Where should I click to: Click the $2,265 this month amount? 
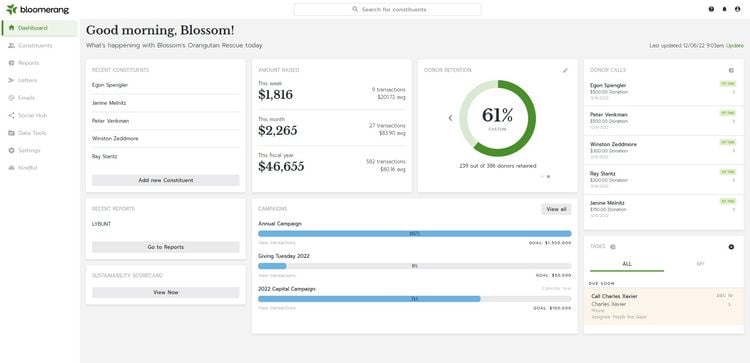[278, 131]
